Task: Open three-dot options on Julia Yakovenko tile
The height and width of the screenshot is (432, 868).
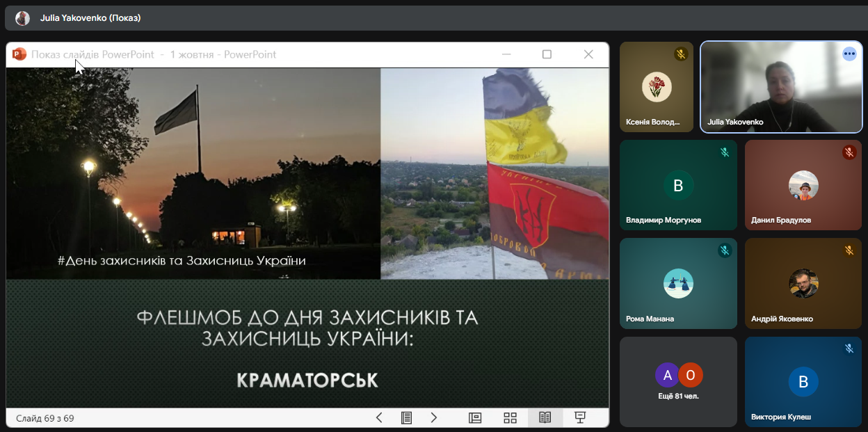Action: coord(849,54)
